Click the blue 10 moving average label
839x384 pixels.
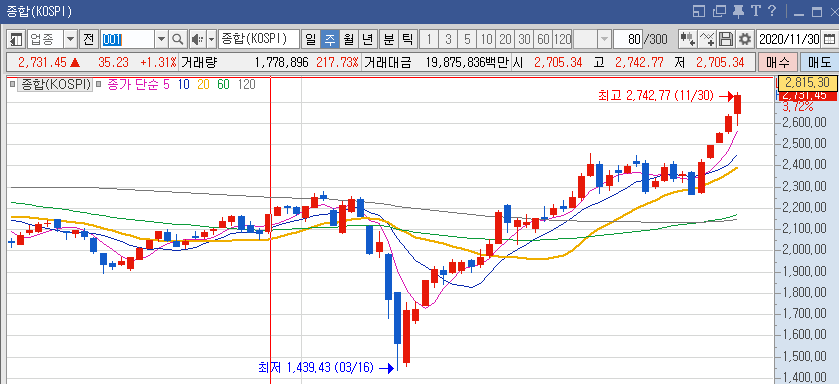[183, 84]
